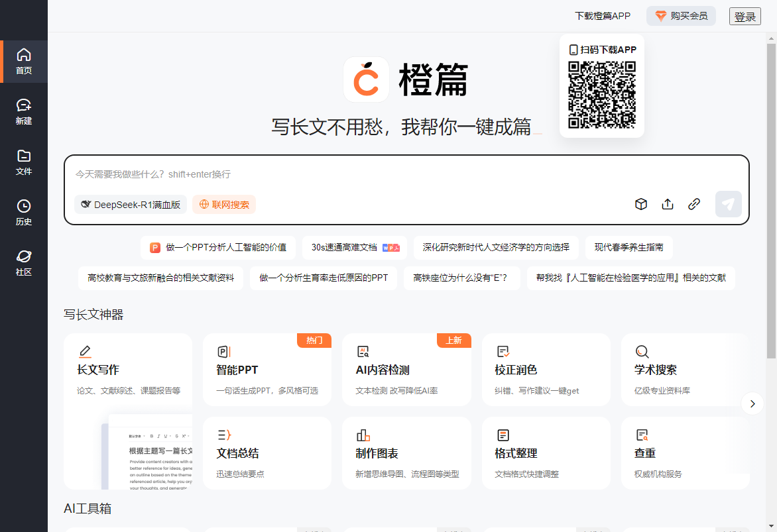Click the 购买会员 button
This screenshot has width=777, height=532.
pyautogui.click(x=681, y=16)
